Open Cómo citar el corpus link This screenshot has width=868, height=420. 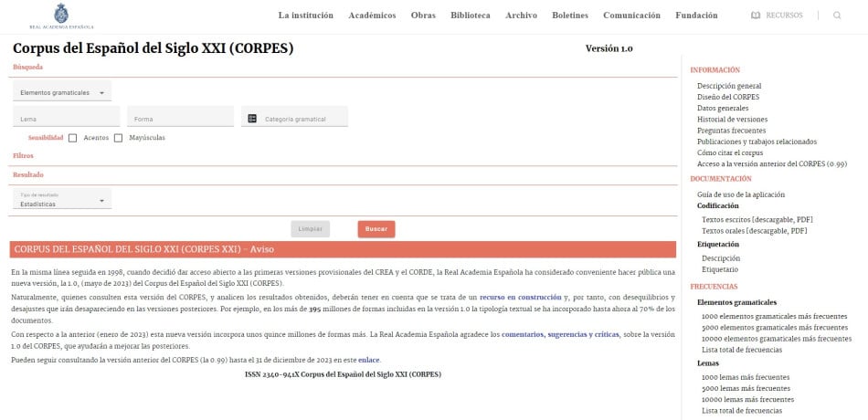point(730,152)
